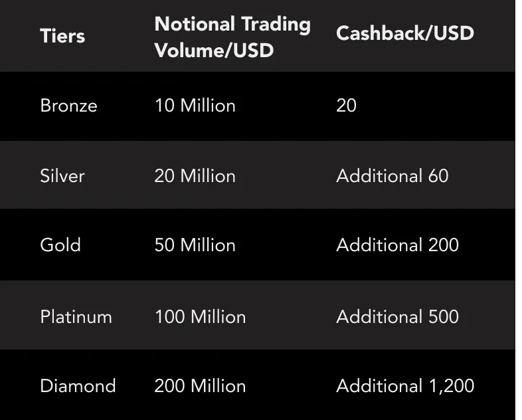Click the Bronze cashback value 20
522x420 pixels.
click(346, 106)
